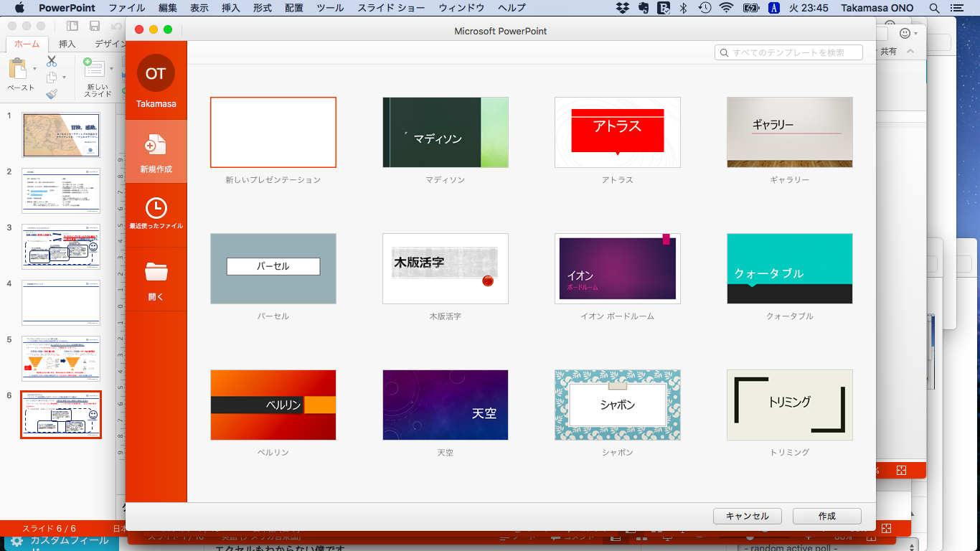This screenshot has width=980, height=551.
Task: Select the 新しいプレゼンテーション blank template
Action: pyautogui.click(x=273, y=132)
